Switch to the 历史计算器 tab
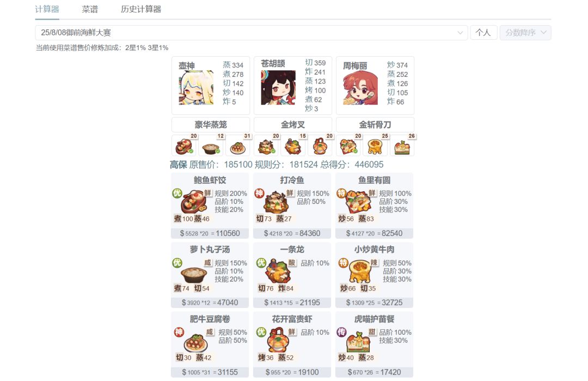Screen dimensions: 588x381 [x=141, y=9]
